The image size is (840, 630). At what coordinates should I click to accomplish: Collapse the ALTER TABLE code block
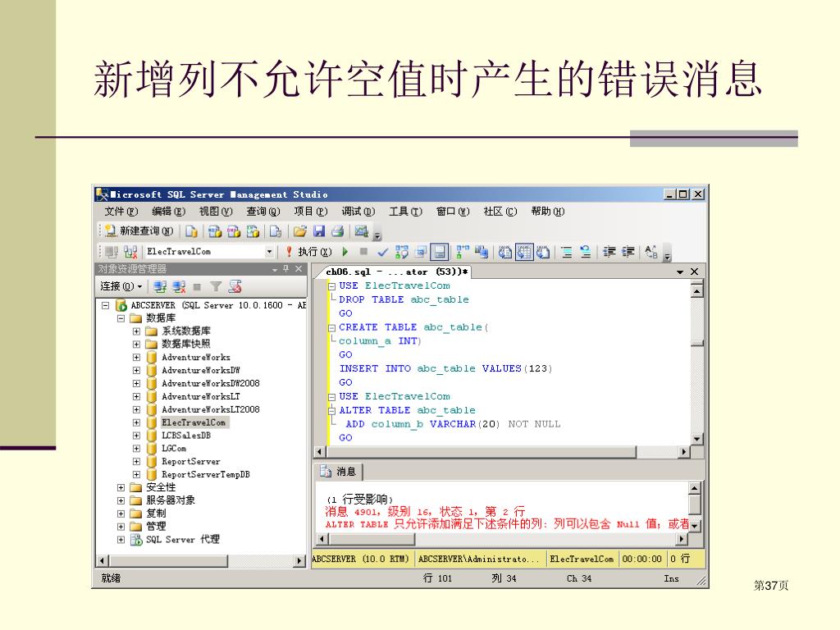pos(331,410)
